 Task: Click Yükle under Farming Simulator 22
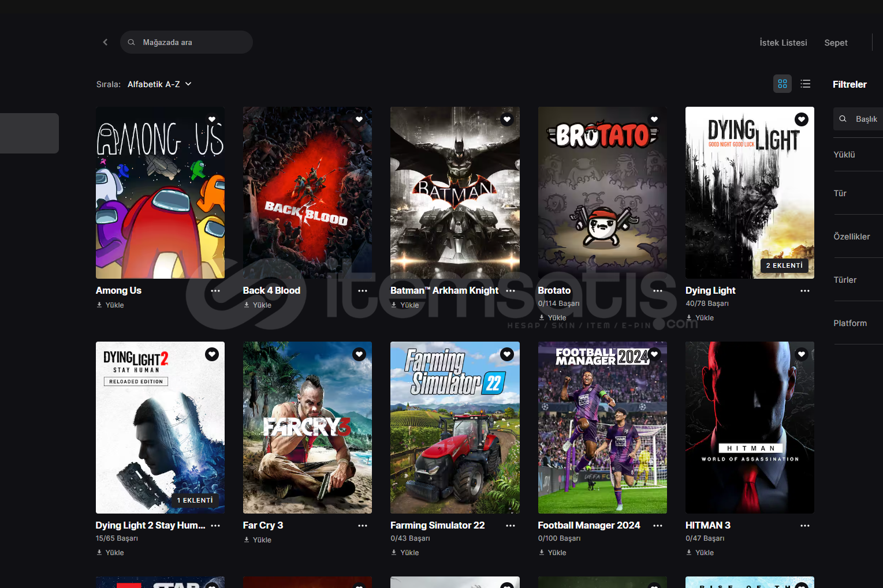405,553
